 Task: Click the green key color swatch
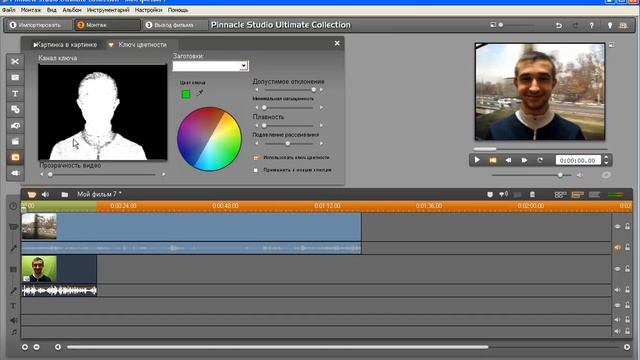186,94
